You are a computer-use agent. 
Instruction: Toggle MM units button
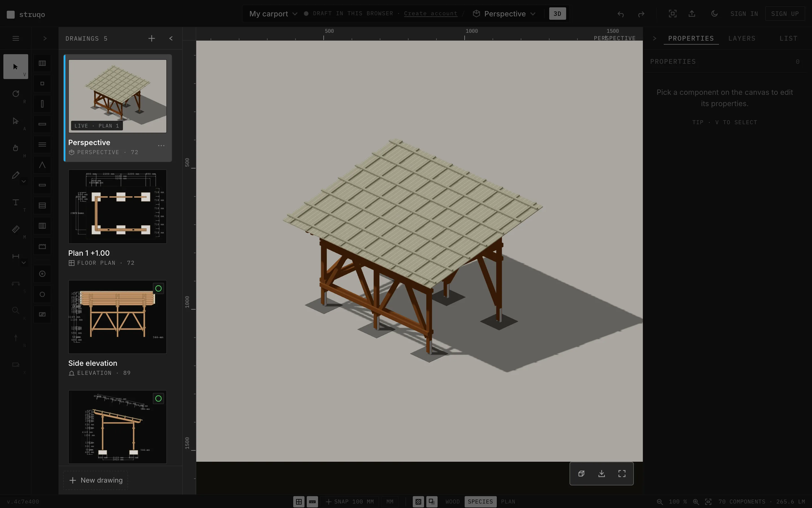[x=390, y=502]
